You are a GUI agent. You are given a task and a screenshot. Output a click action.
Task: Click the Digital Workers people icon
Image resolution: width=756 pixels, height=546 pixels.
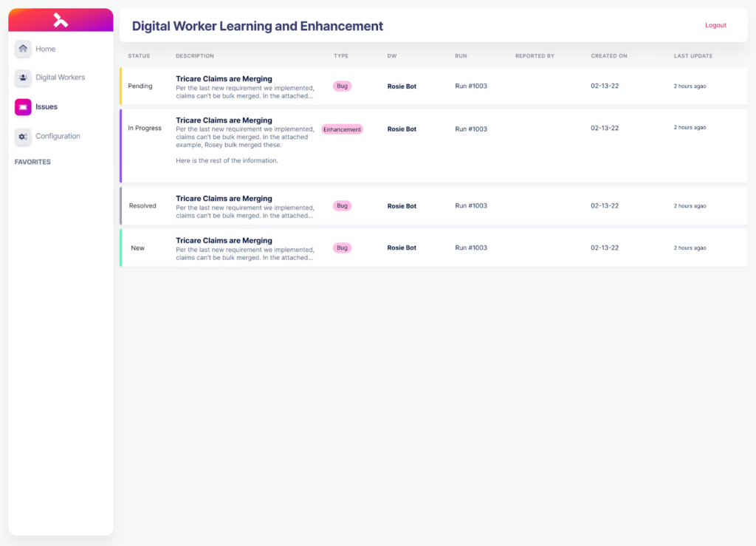coord(23,78)
